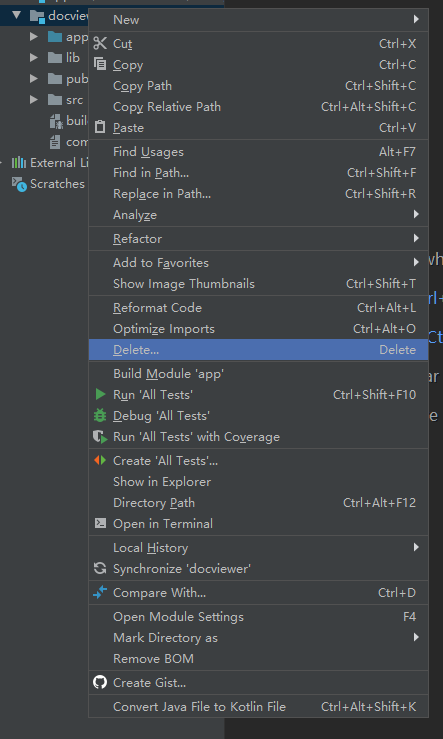Image resolution: width=443 pixels, height=739 pixels.
Task: Click the GitHub icon for Create Gist
Action: coord(100,682)
